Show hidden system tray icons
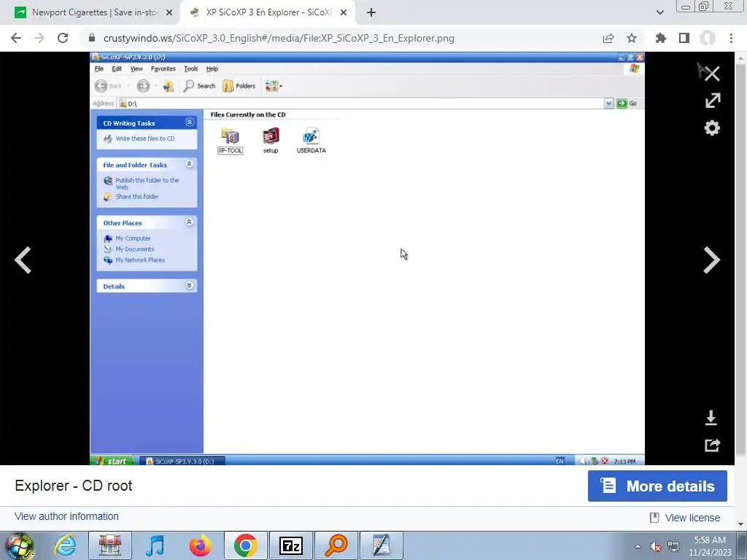The height and width of the screenshot is (560, 747). [638, 546]
